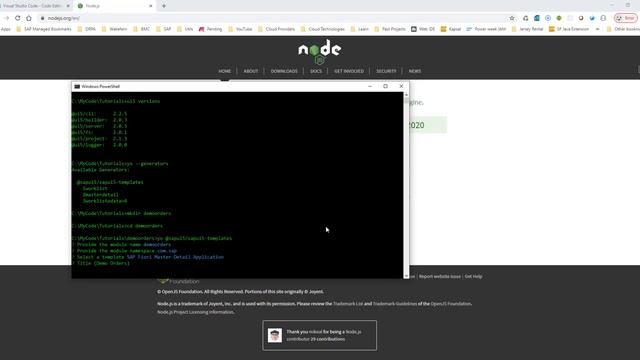Open HOME in the Node.js nav
640x360 pixels.
(224, 71)
